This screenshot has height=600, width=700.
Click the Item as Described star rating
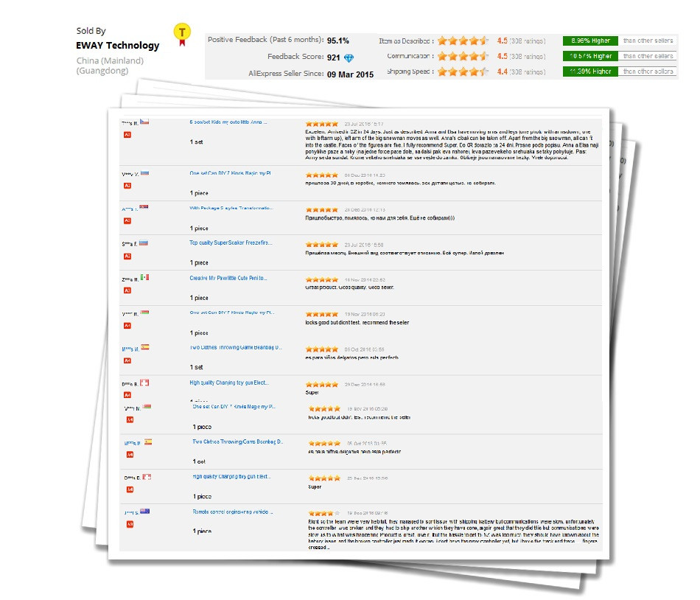click(463, 41)
